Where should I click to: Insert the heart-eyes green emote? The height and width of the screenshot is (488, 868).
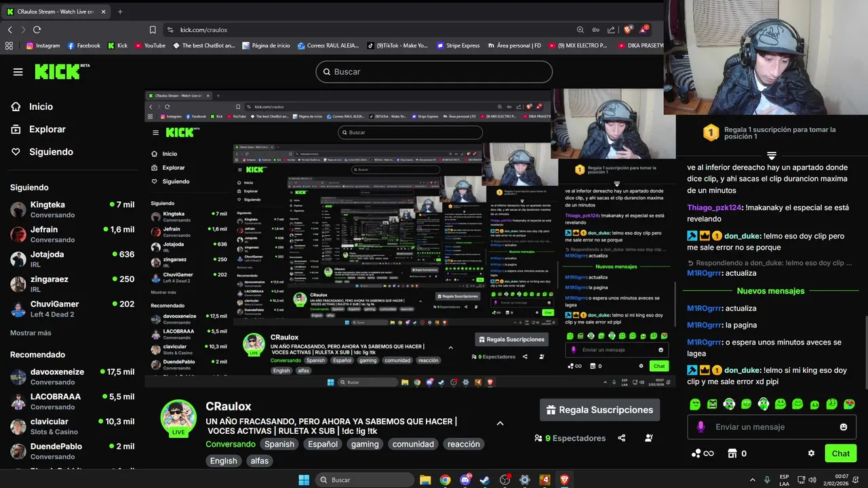click(849, 404)
